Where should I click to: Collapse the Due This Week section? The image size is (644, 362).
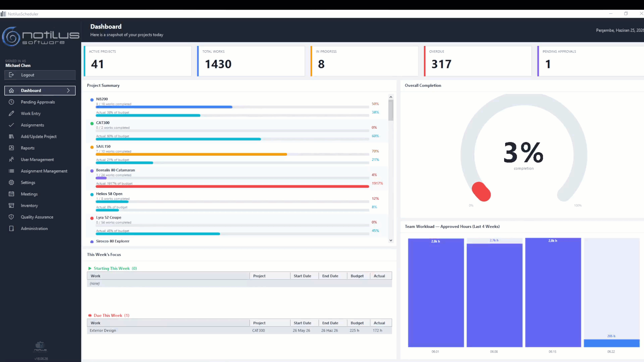click(x=90, y=315)
